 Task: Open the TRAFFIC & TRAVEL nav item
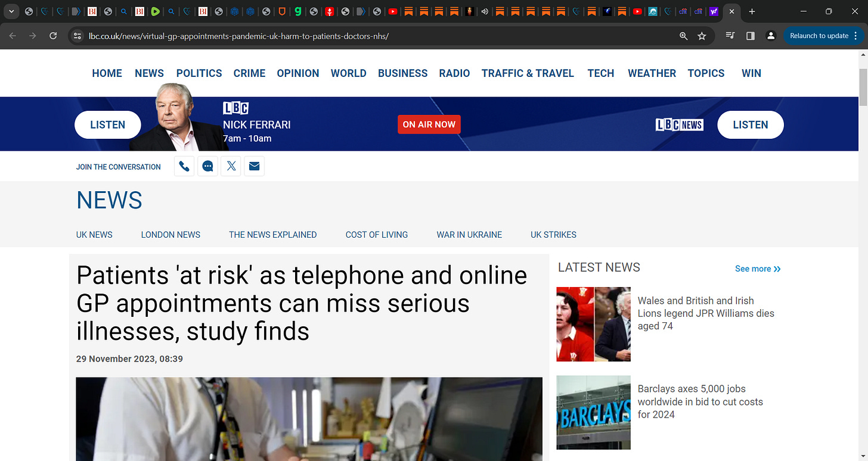(x=528, y=73)
